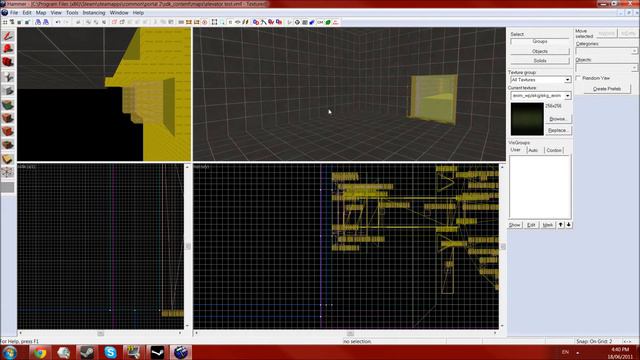Click the current texture preview thumbnail
The height and width of the screenshot is (360, 640).
pos(527,119)
